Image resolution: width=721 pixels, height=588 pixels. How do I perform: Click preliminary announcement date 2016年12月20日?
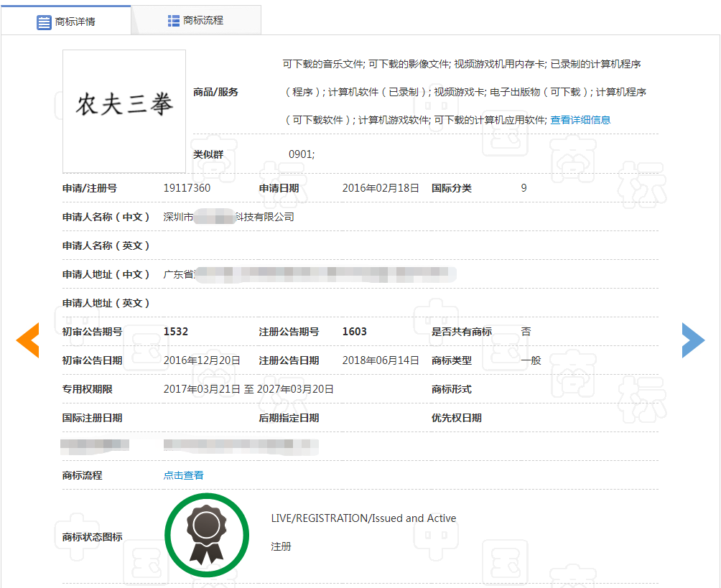(202, 360)
